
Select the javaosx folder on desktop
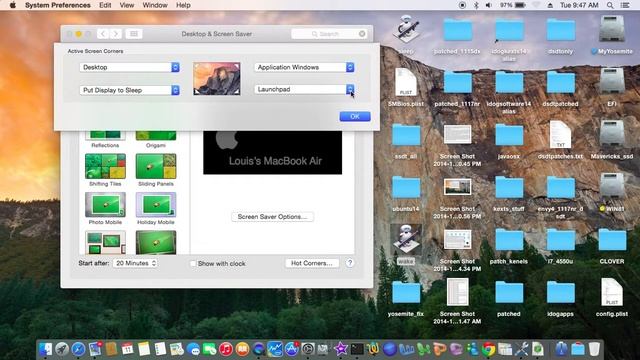(509, 140)
